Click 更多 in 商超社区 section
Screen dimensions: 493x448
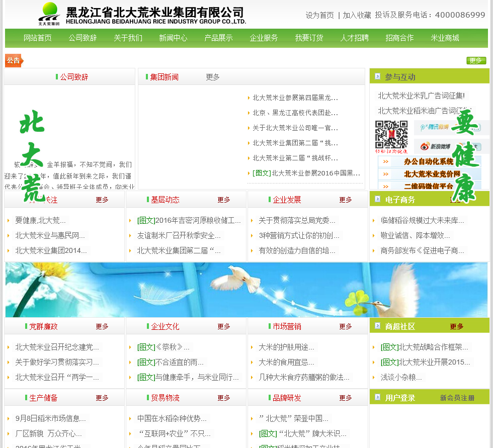click(457, 327)
